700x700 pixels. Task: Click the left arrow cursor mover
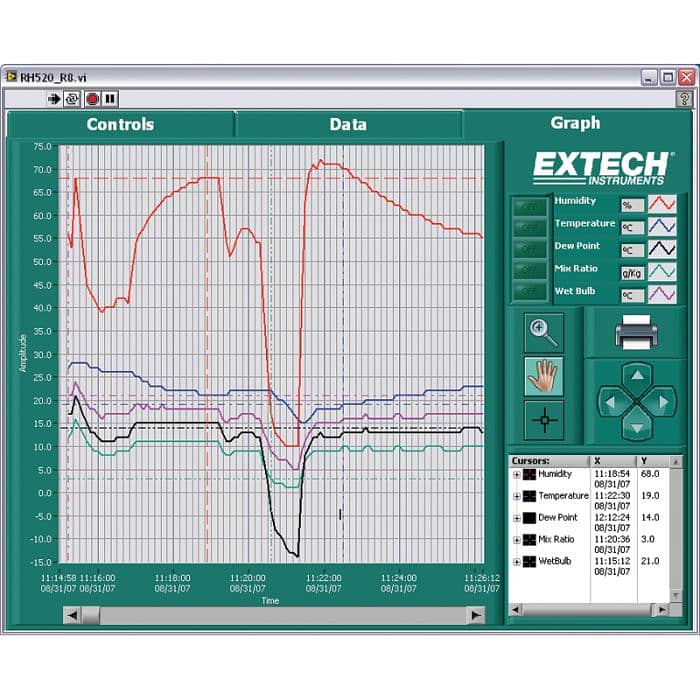tap(610, 402)
